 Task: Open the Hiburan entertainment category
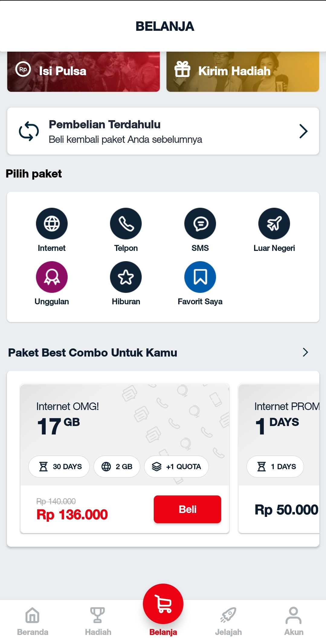126,277
